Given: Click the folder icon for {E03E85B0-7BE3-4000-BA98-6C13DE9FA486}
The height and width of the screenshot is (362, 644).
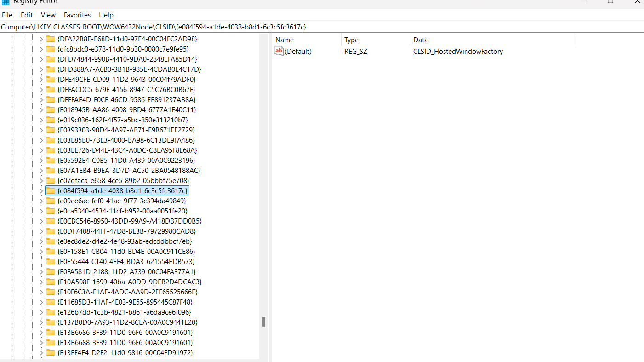Looking at the screenshot, I should pos(51,140).
